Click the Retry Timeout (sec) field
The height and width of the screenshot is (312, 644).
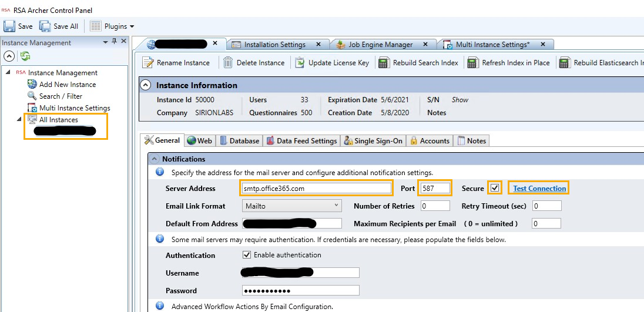[546, 206]
